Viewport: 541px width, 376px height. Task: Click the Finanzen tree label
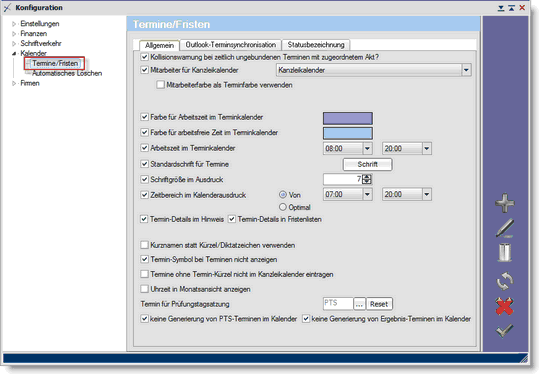click(33, 33)
